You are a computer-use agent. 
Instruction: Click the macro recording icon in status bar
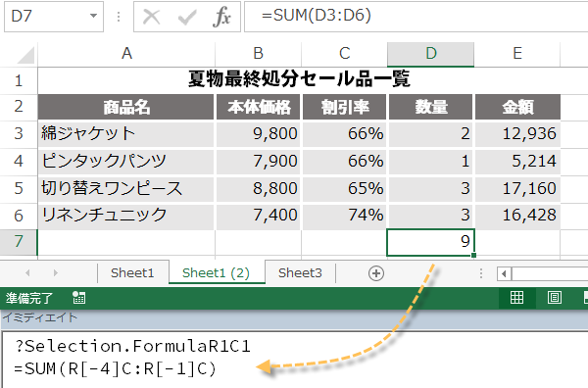tap(78, 298)
